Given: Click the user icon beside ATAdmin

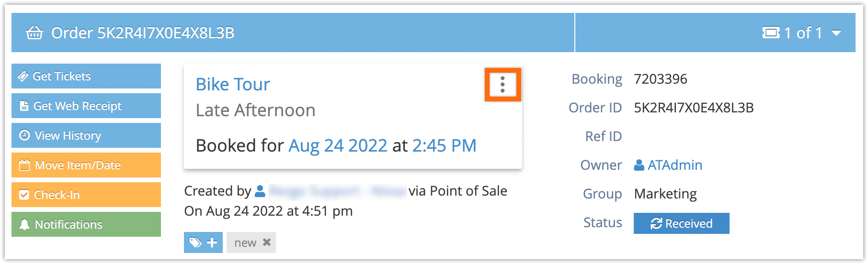Looking at the screenshot, I should point(639,165).
